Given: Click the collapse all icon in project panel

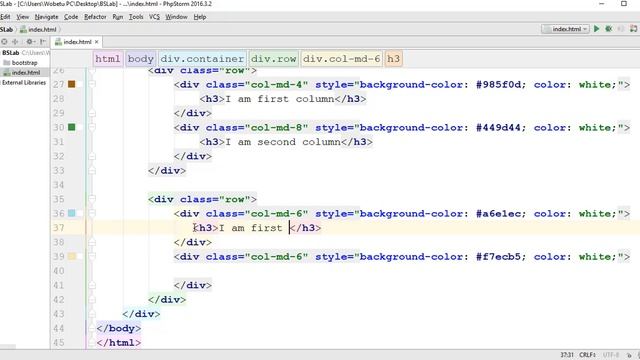Looking at the screenshot, I should coord(16,42).
